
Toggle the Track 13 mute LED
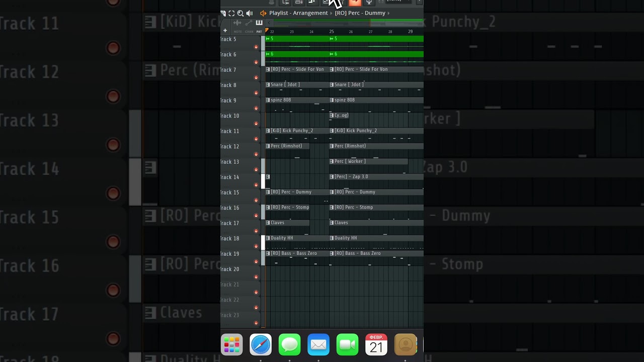click(x=256, y=169)
